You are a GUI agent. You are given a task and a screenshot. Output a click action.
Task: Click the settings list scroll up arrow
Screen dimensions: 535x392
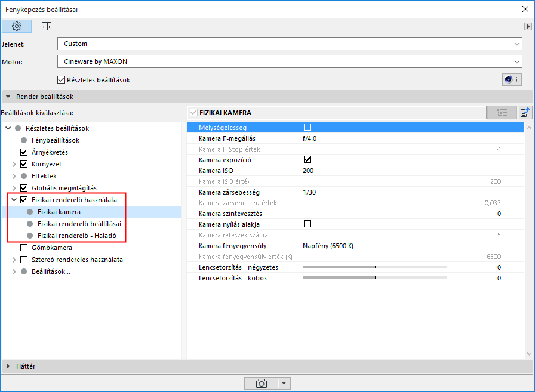pos(529,128)
